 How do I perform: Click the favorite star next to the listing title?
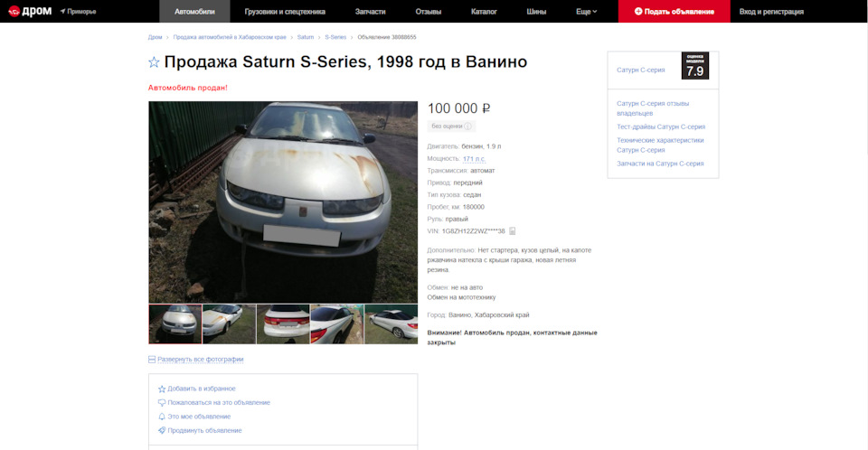pos(154,62)
